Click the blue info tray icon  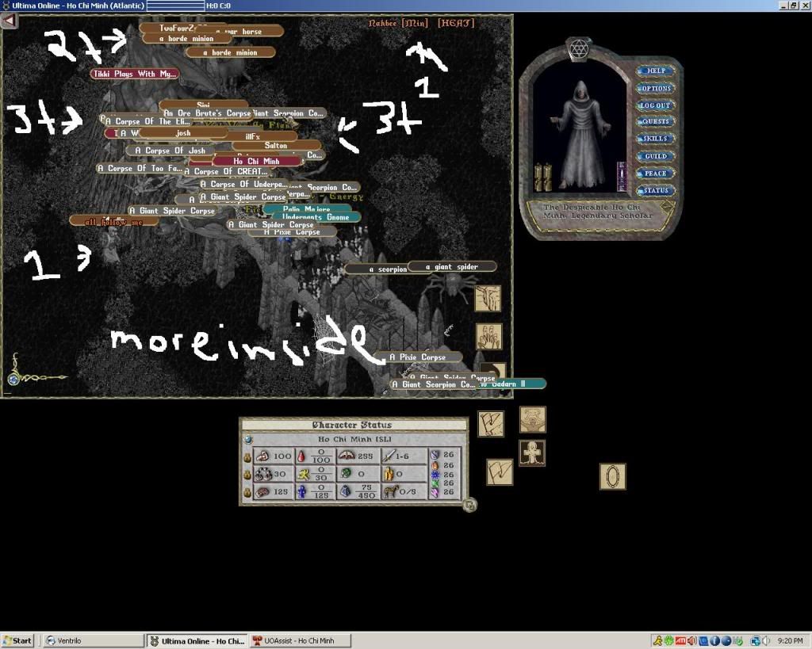(714, 641)
